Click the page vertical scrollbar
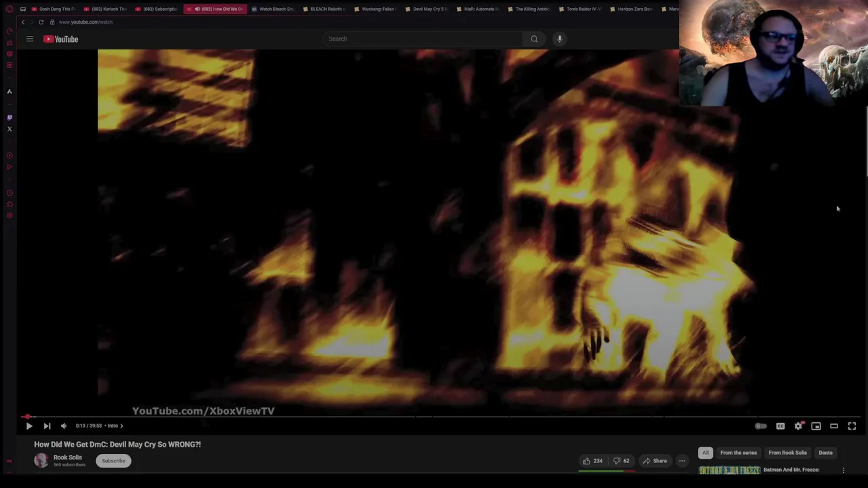The height and width of the screenshot is (488, 868). point(867,142)
